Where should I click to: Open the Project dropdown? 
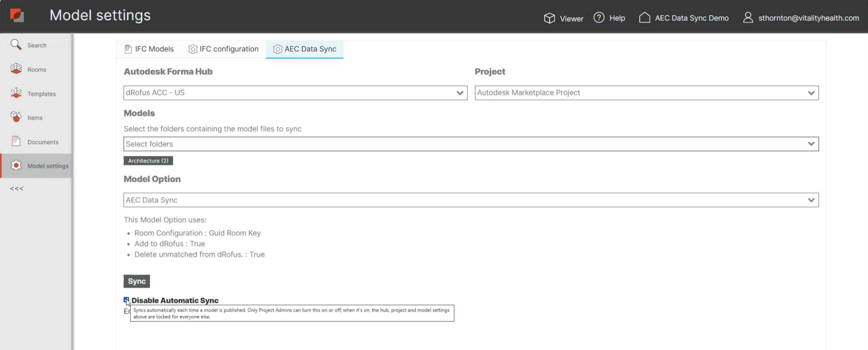pos(646,93)
